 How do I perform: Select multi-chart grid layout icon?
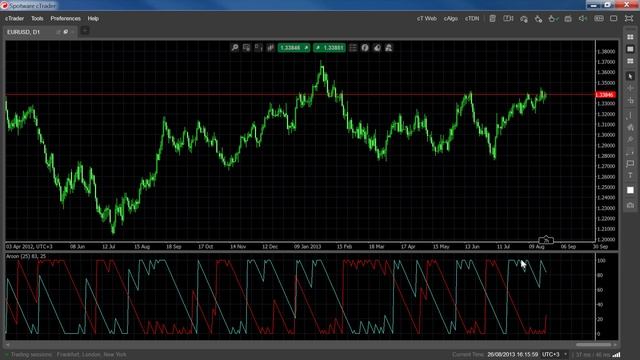[630, 37]
